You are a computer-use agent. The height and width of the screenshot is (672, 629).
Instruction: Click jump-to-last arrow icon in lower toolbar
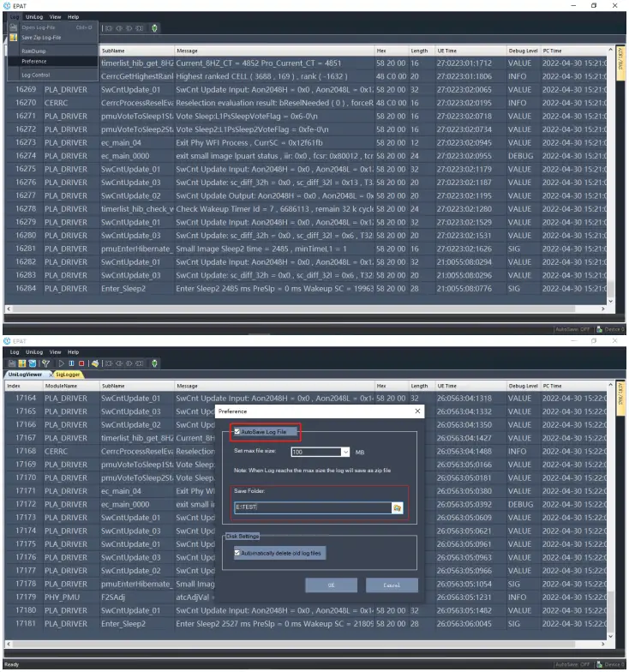[140, 363]
